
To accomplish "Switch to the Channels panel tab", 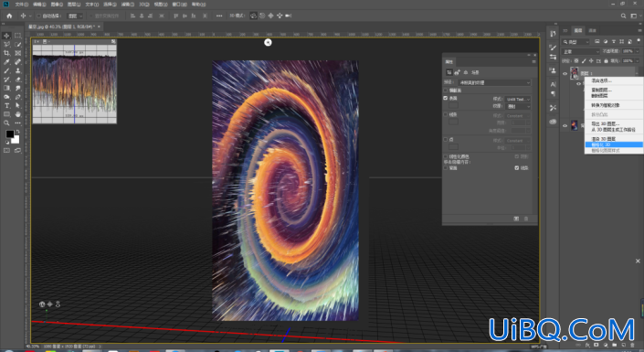I will [x=592, y=30].
